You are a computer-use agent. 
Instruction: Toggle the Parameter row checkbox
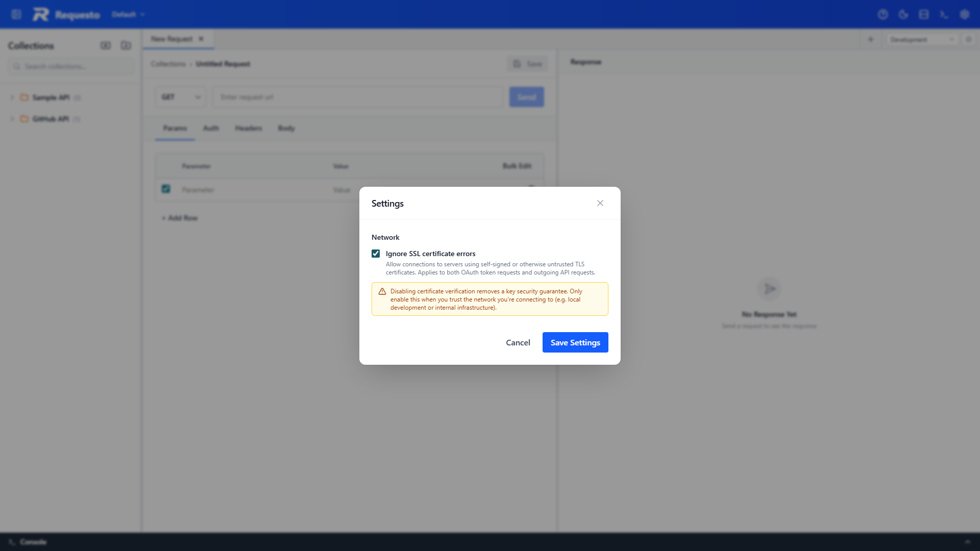pos(166,189)
